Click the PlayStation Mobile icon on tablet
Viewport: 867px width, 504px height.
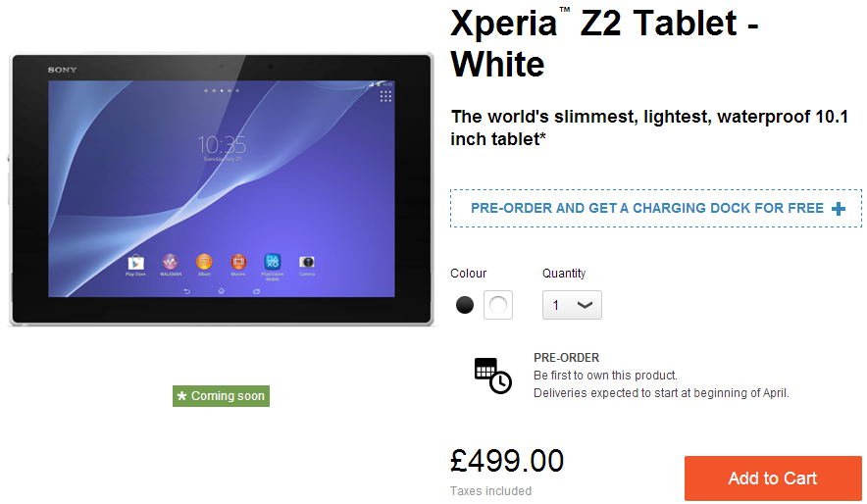[273, 262]
